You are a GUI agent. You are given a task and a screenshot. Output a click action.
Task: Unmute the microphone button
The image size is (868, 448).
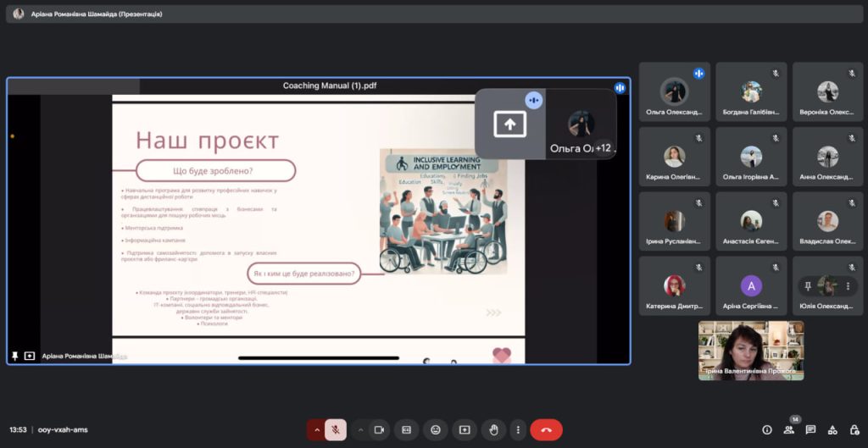(335, 430)
